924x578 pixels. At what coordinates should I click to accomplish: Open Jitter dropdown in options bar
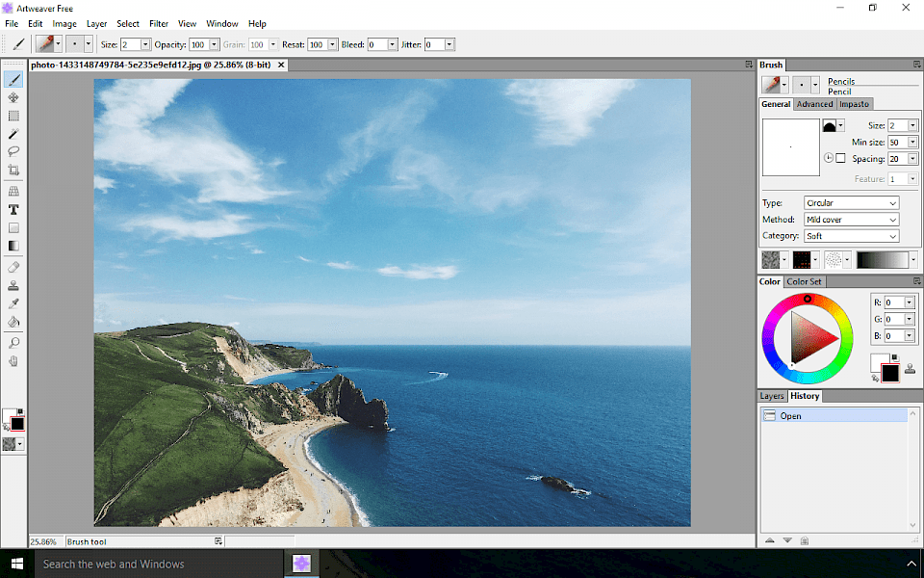coord(449,44)
